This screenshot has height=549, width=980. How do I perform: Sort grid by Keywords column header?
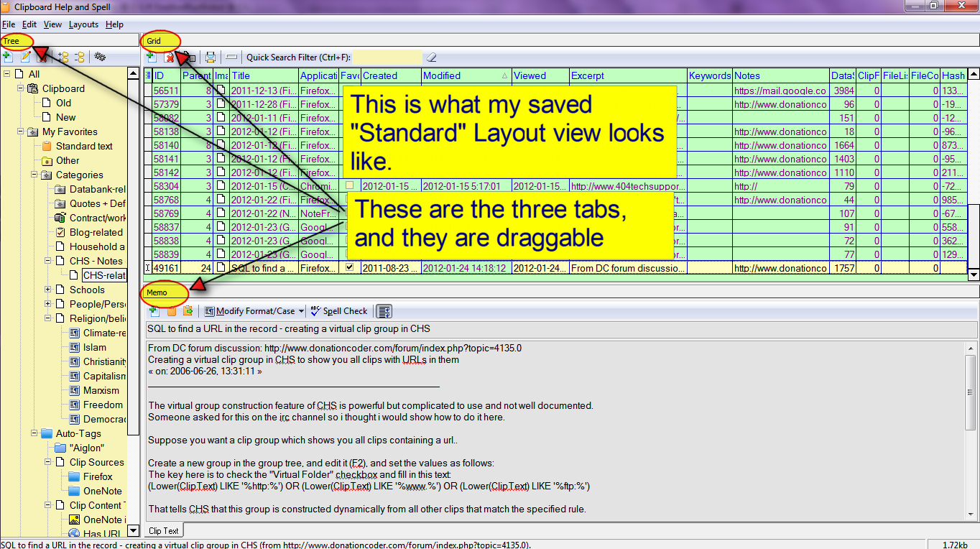[710, 75]
